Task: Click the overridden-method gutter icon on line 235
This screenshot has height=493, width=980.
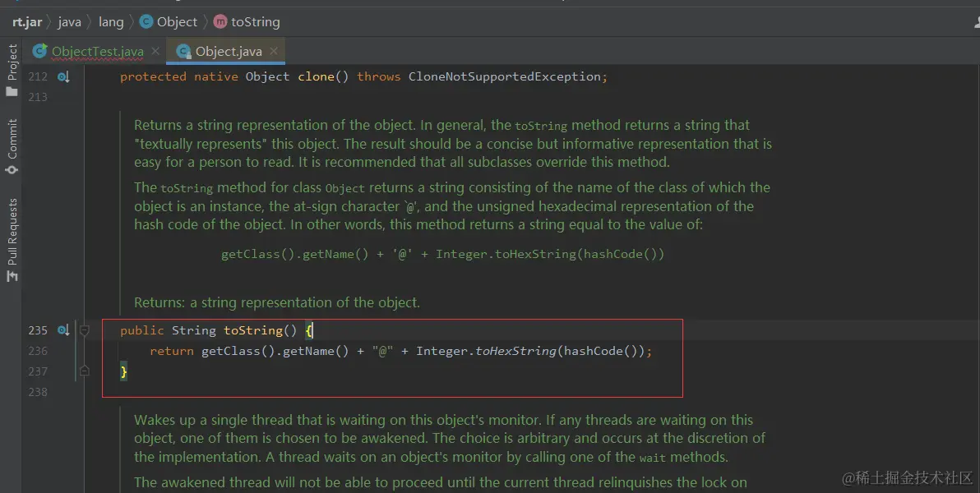Action: (63, 330)
